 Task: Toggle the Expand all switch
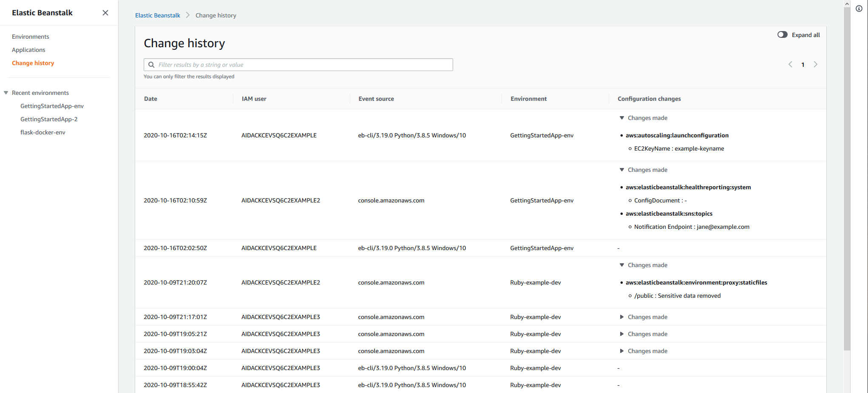click(x=782, y=35)
